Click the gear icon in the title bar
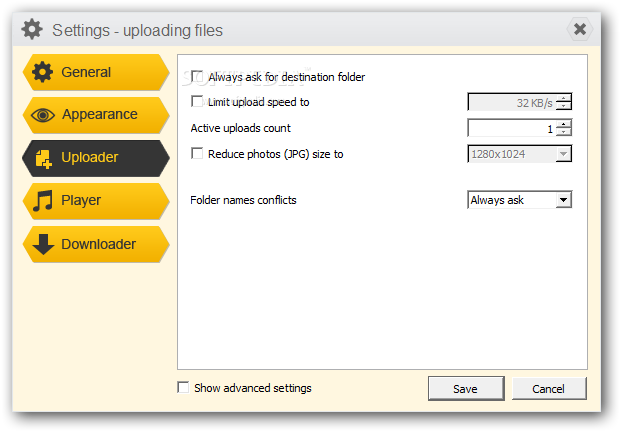 [x=32, y=29]
